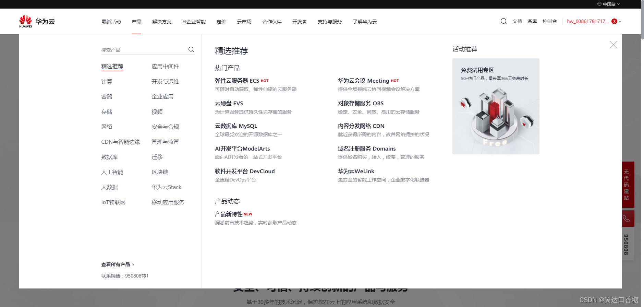Select the 网络 category

[107, 127]
